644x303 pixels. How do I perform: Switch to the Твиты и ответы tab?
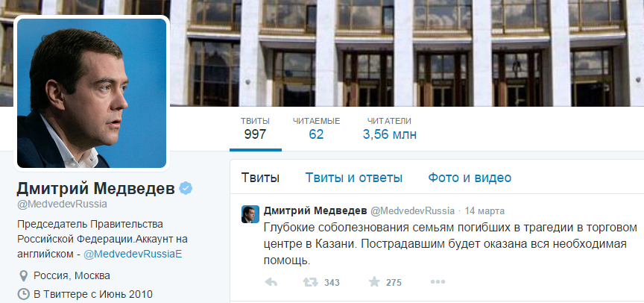tap(353, 178)
